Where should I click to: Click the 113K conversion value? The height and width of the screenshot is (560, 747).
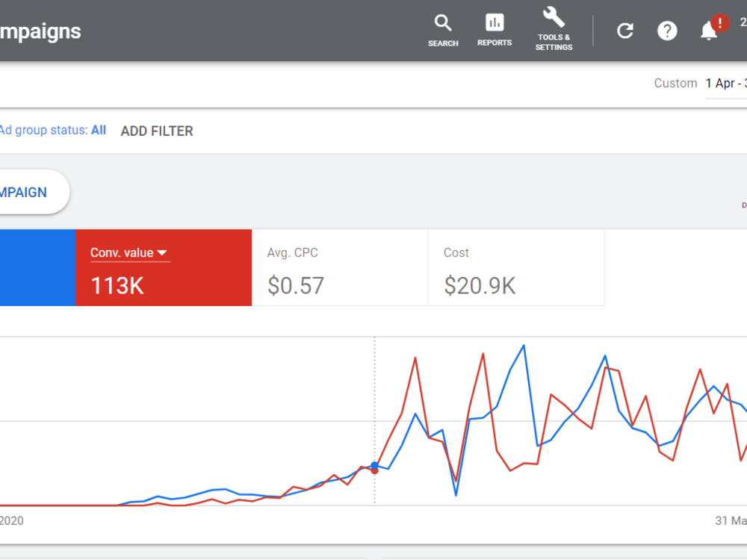pyautogui.click(x=117, y=286)
